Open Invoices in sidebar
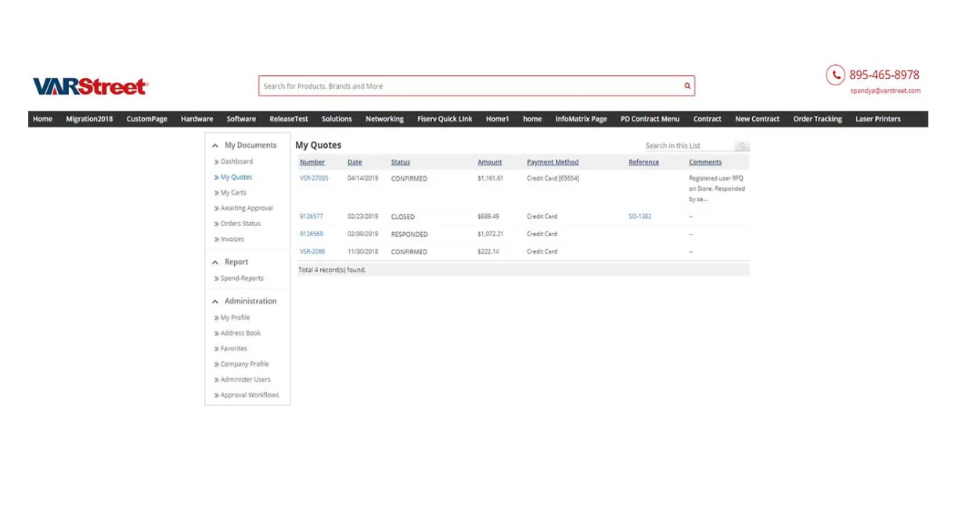Viewport: 980px width, 510px height. (232, 239)
